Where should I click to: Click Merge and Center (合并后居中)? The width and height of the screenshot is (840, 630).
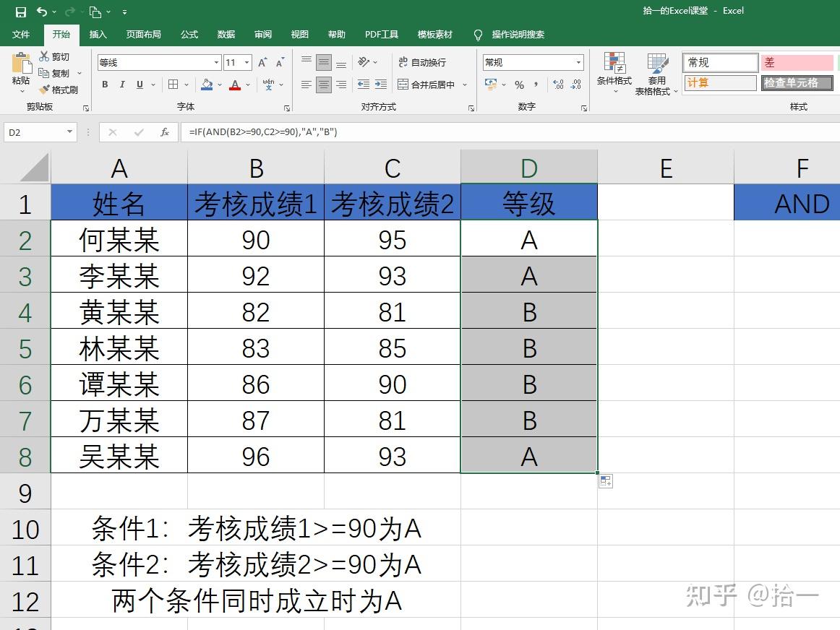427,85
